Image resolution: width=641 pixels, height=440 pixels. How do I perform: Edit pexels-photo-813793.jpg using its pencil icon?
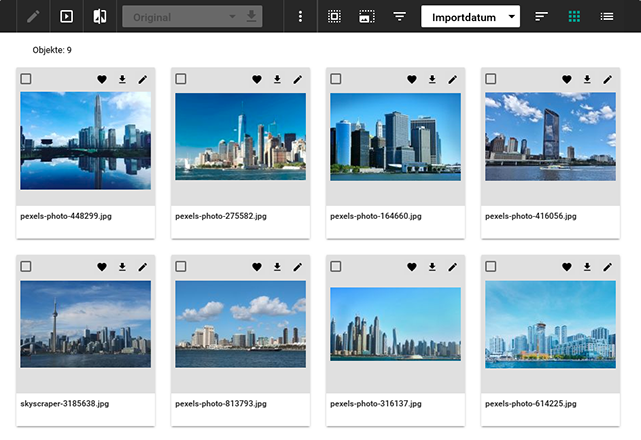297,267
